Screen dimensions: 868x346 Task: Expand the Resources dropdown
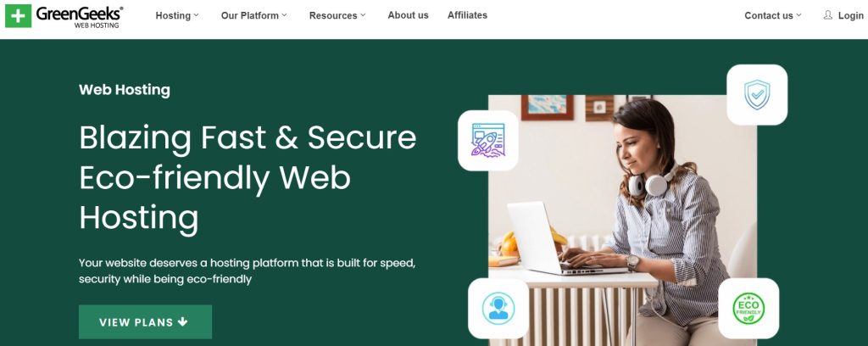(x=337, y=15)
